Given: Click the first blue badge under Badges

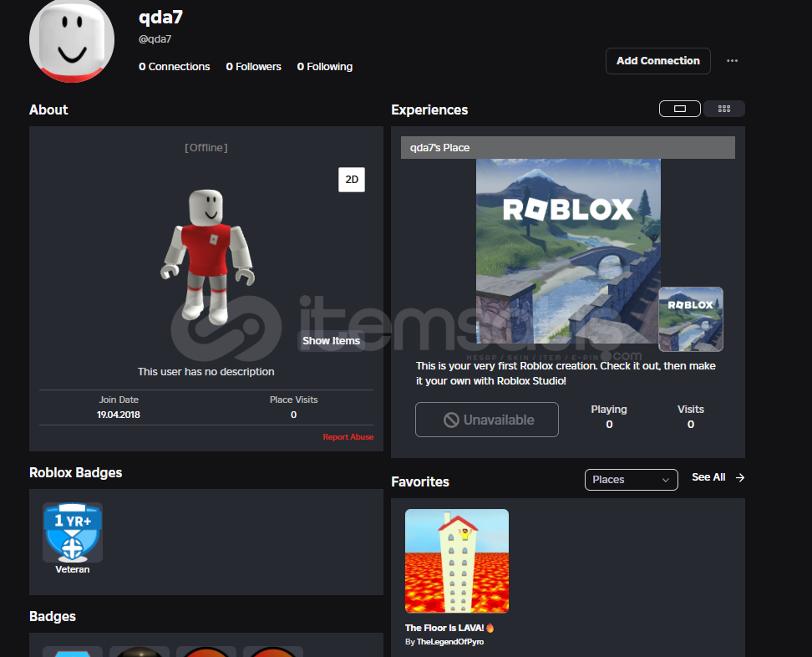Looking at the screenshot, I should 73,651.
